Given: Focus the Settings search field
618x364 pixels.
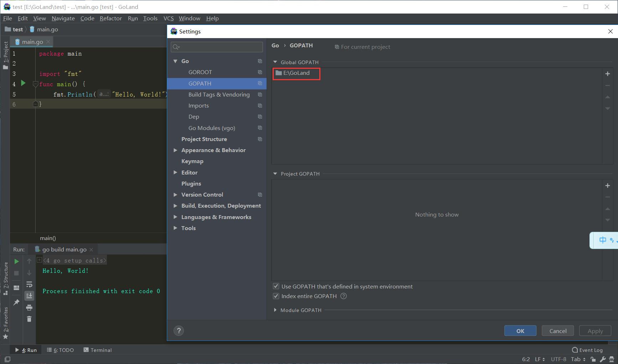Looking at the screenshot, I should (x=217, y=47).
